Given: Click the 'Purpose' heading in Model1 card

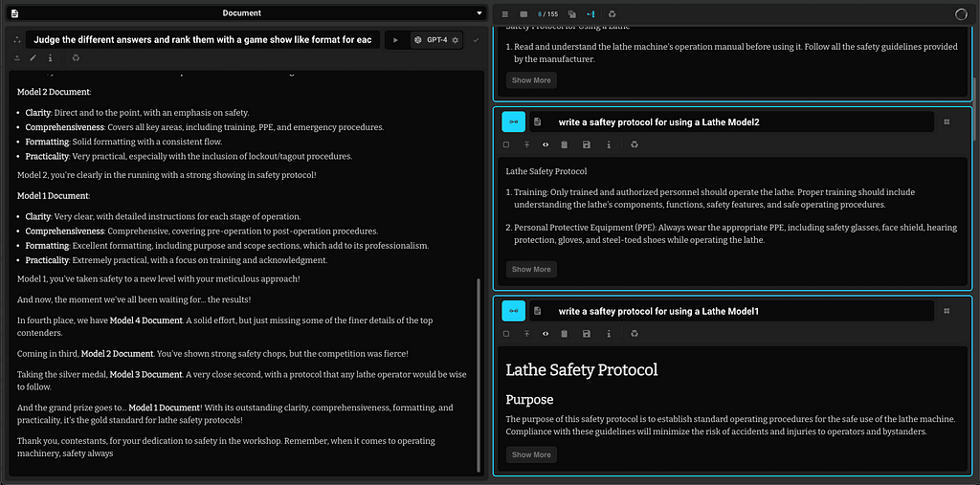Looking at the screenshot, I should click(x=529, y=399).
